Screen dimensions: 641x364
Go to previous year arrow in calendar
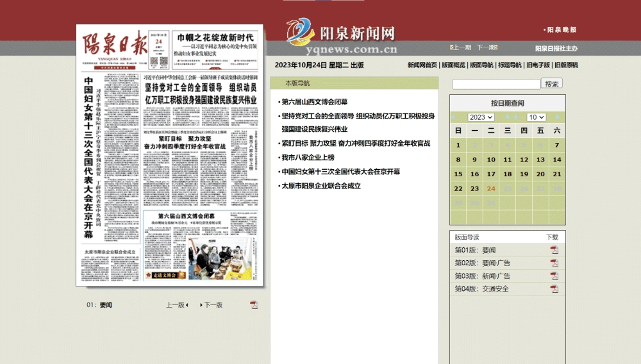453,117
